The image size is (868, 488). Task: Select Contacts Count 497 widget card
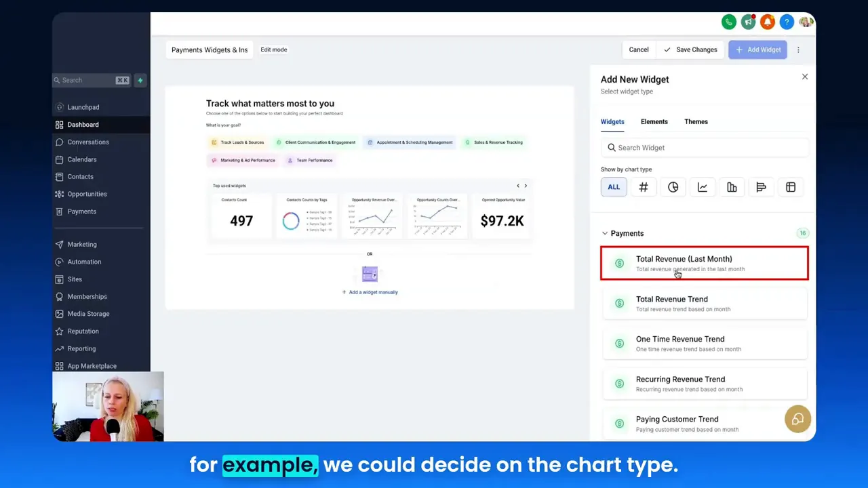click(241, 216)
